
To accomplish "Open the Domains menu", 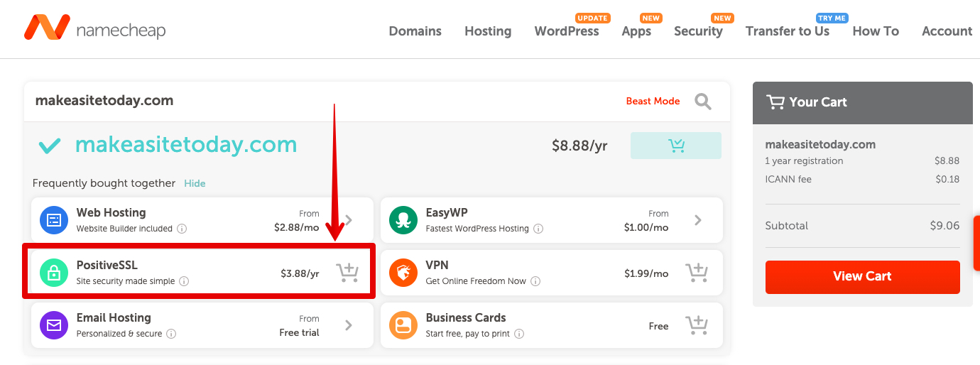I will (415, 31).
